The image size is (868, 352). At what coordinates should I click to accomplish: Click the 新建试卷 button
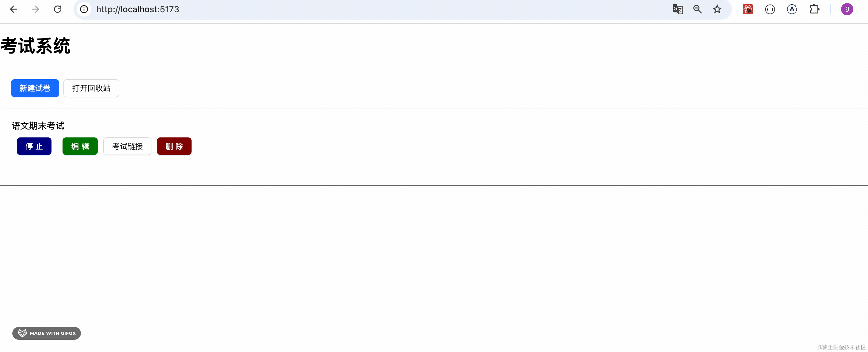coord(35,88)
